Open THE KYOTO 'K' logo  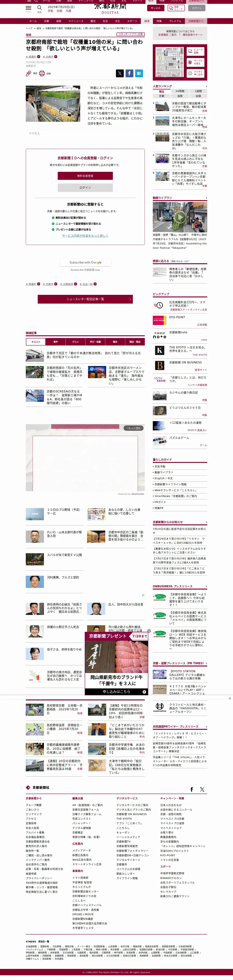[159, 350]
